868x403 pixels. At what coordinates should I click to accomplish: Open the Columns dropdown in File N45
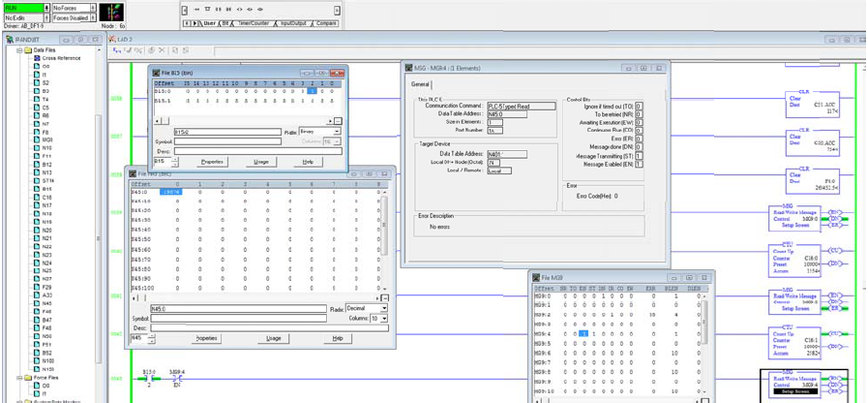click(x=384, y=319)
